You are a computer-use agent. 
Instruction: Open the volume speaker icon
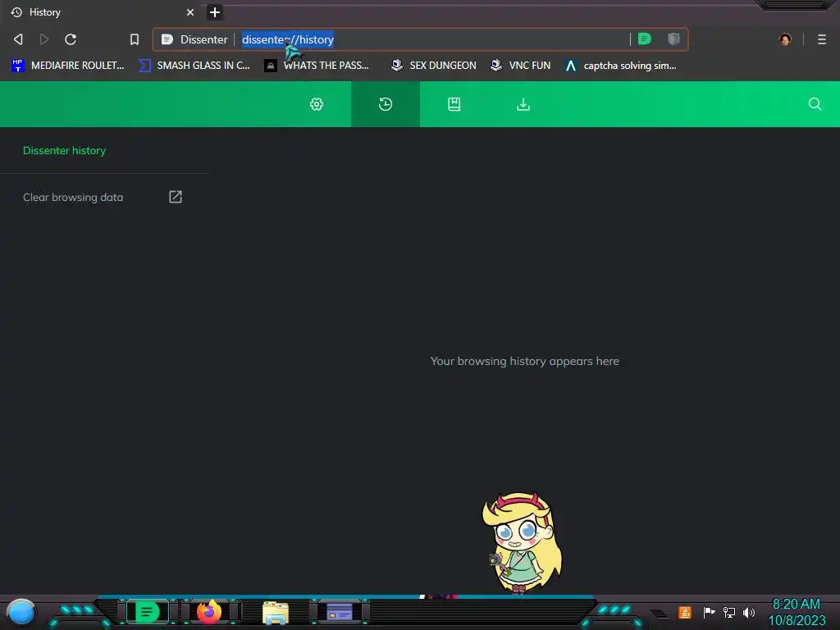pyautogui.click(x=748, y=612)
